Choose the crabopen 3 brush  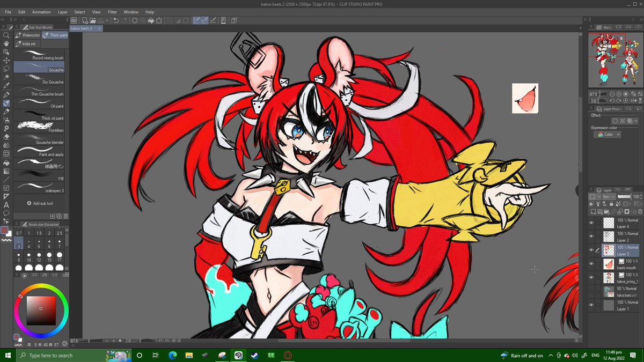coord(39,187)
